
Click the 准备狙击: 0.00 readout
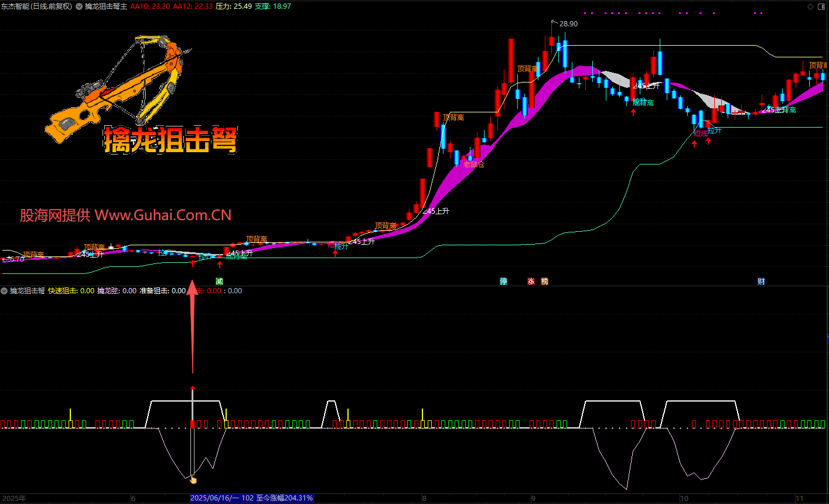[162, 290]
